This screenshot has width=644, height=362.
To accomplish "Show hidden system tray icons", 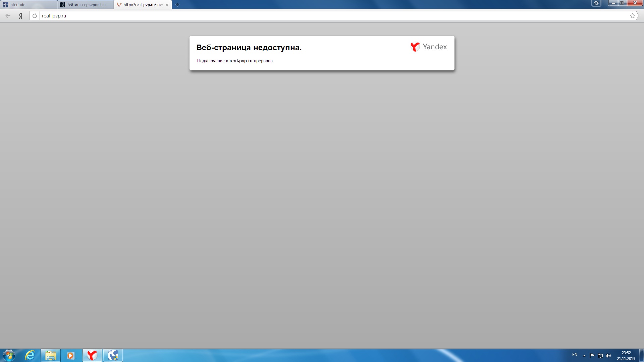I will click(584, 355).
